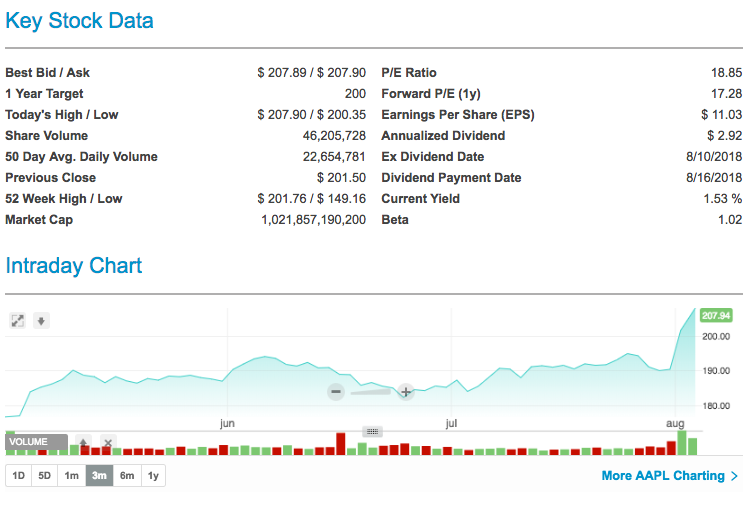Viewport: 750px width, 506px height.
Task: Select the 1D time range
Action: coord(19,475)
